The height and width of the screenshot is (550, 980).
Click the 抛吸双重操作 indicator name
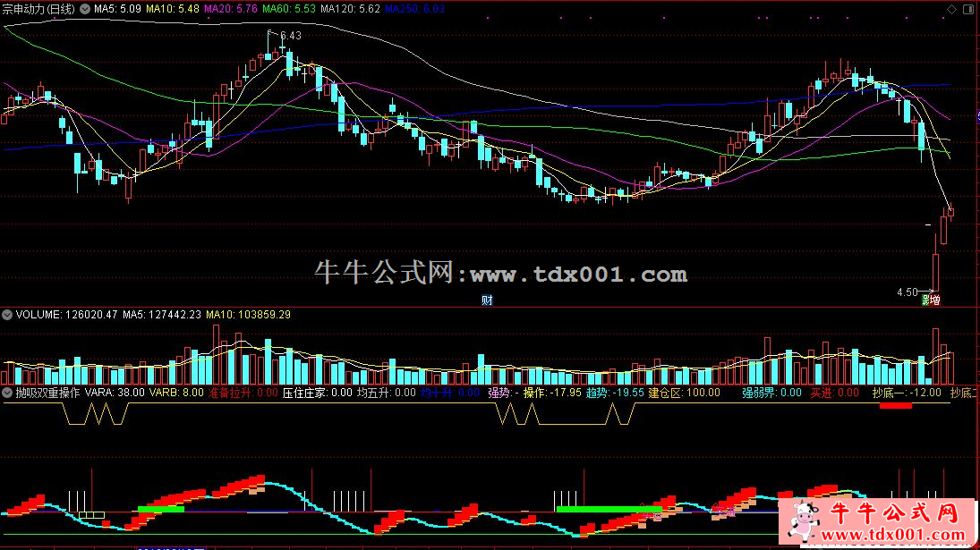[48, 392]
